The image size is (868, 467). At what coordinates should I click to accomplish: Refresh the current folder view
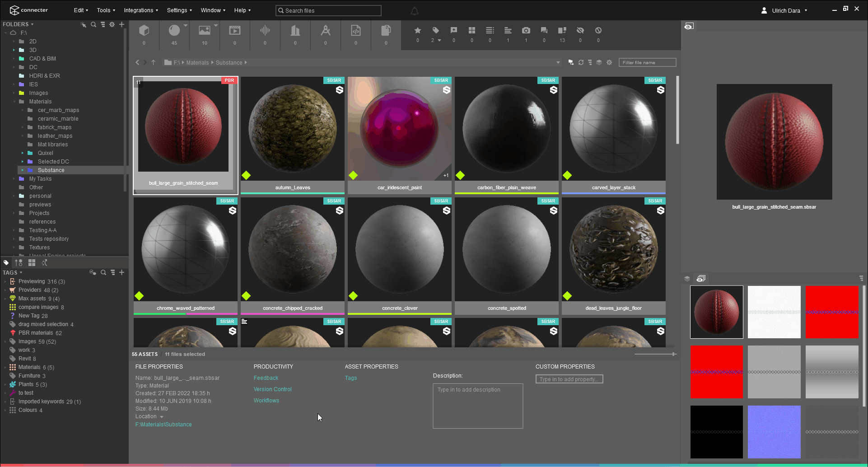[581, 63]
